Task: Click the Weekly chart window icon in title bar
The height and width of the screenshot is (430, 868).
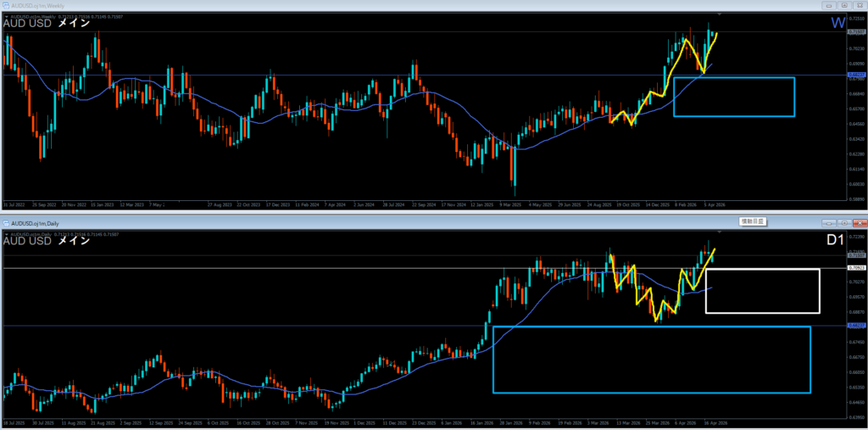Action: 8,5
